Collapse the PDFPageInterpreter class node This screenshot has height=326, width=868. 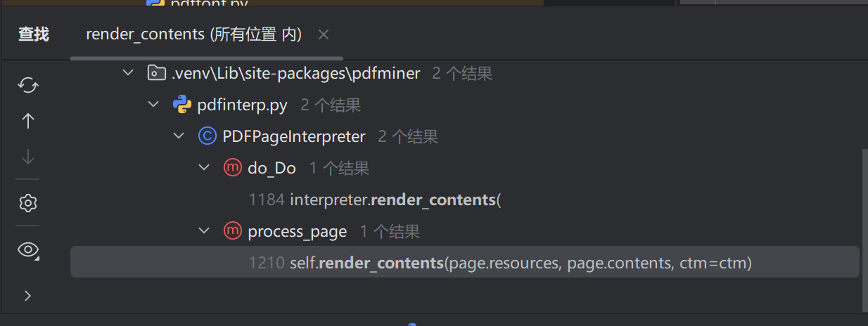(179, 136)
